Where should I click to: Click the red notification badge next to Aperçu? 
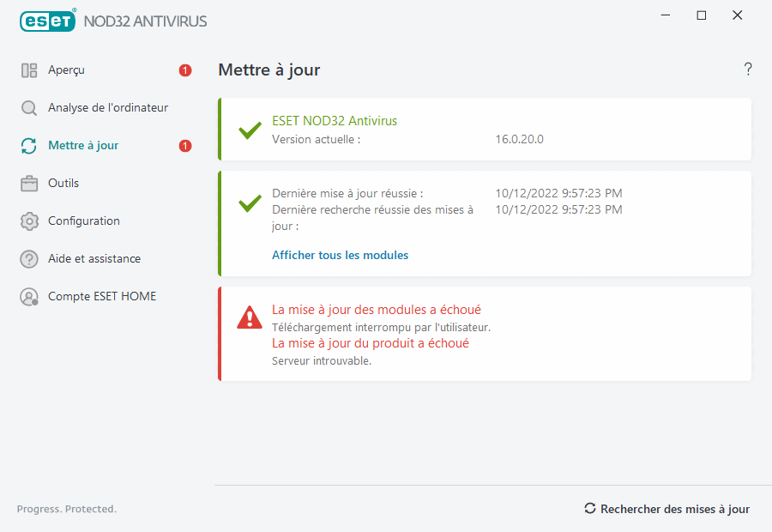point(184,70)
